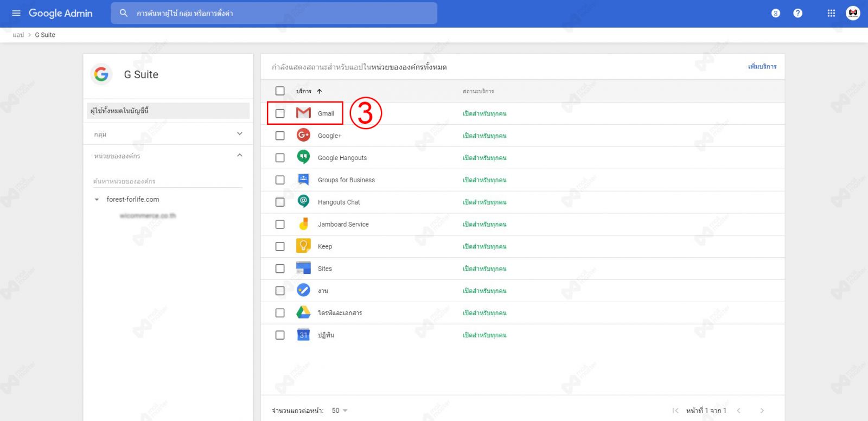The image size is (868, 421).
Task: Open the Google apps grid launcher
Action: pyautogui.click(x=831, y=13)
